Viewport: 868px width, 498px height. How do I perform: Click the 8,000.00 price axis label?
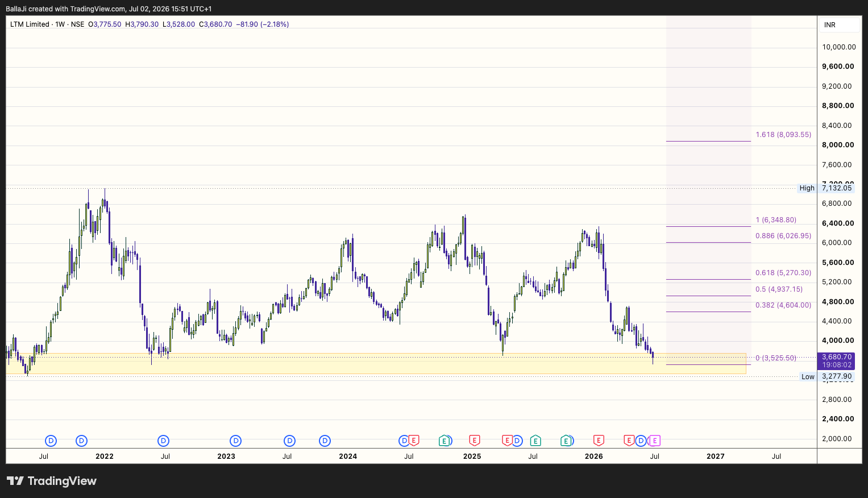(838, 145)
